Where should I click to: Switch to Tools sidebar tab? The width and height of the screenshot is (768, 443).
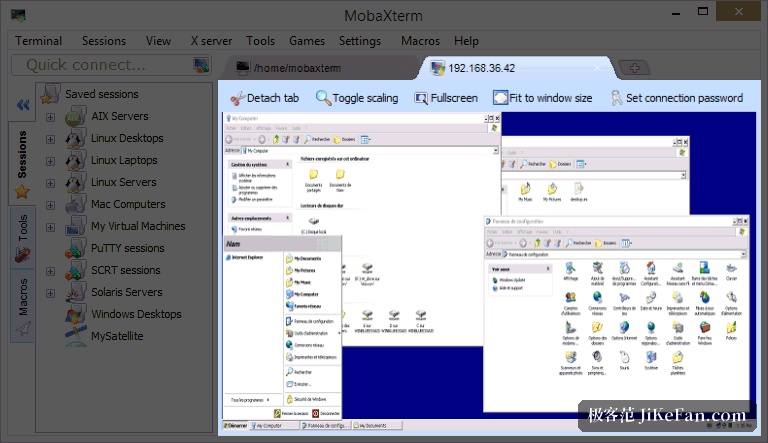(x=23, y=238)
